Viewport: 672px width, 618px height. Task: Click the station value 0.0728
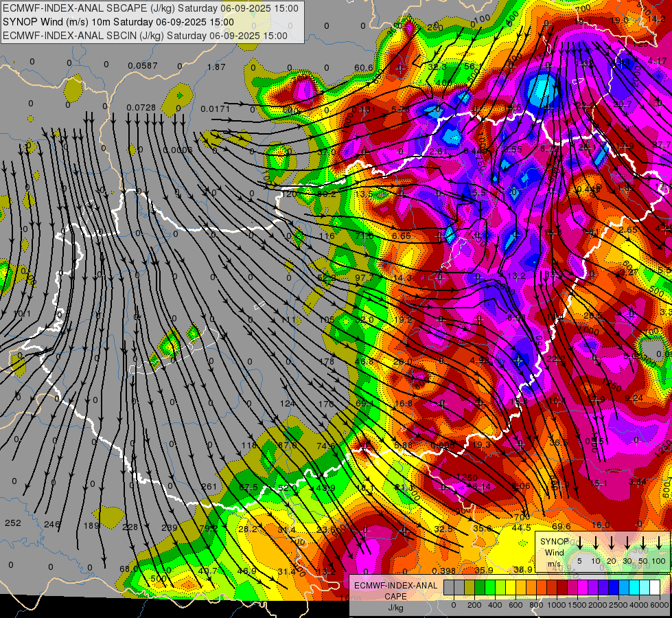[141, 107]
